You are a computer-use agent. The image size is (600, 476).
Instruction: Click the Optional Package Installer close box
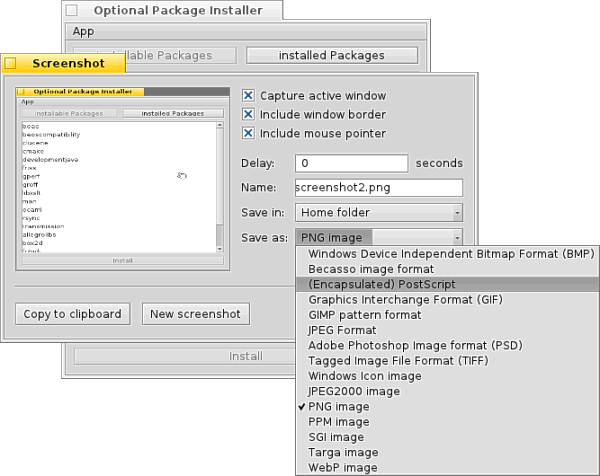coord(72,11)
